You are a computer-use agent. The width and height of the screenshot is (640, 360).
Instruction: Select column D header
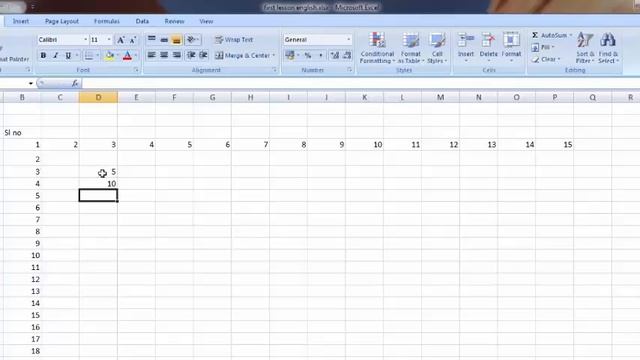point(98,97)
